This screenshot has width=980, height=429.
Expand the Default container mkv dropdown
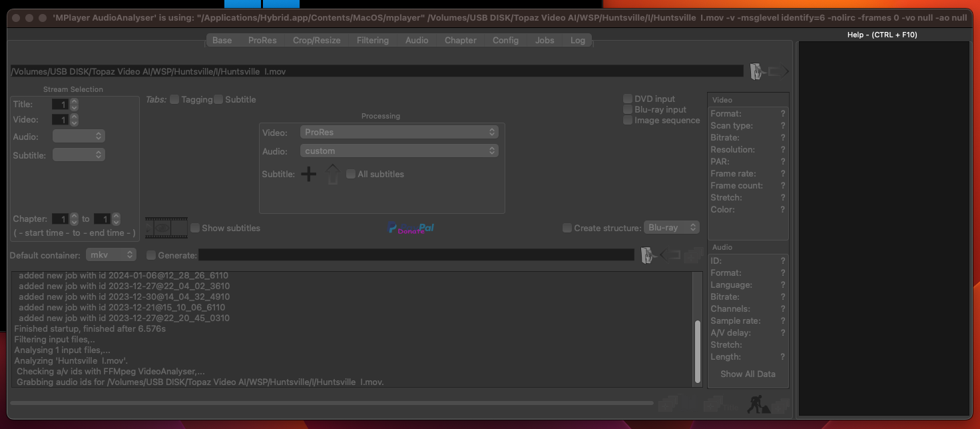click(111, 255)
